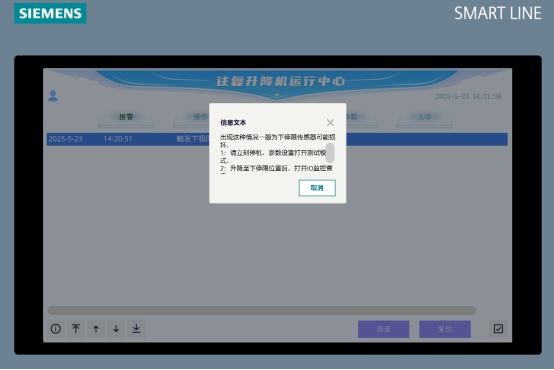Click the date-time display 2025-5-23 14:21:36
This screenshot has height=370, width=554.
tap(468, 96)
